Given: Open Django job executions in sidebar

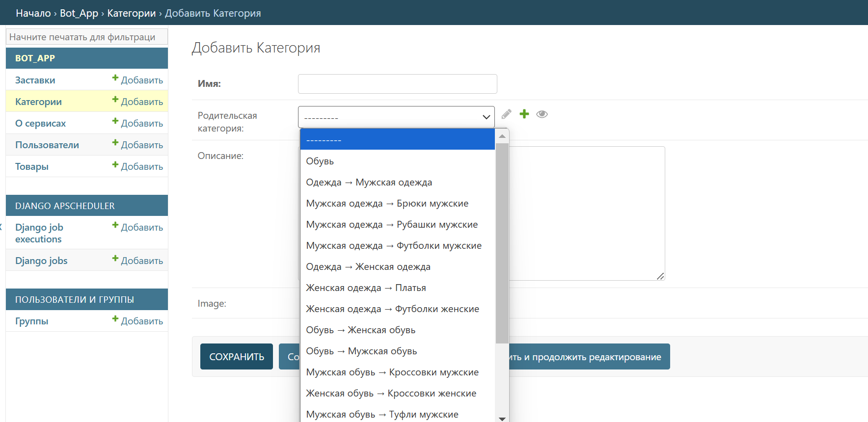Looking at the screenshot, I should 39,233.
